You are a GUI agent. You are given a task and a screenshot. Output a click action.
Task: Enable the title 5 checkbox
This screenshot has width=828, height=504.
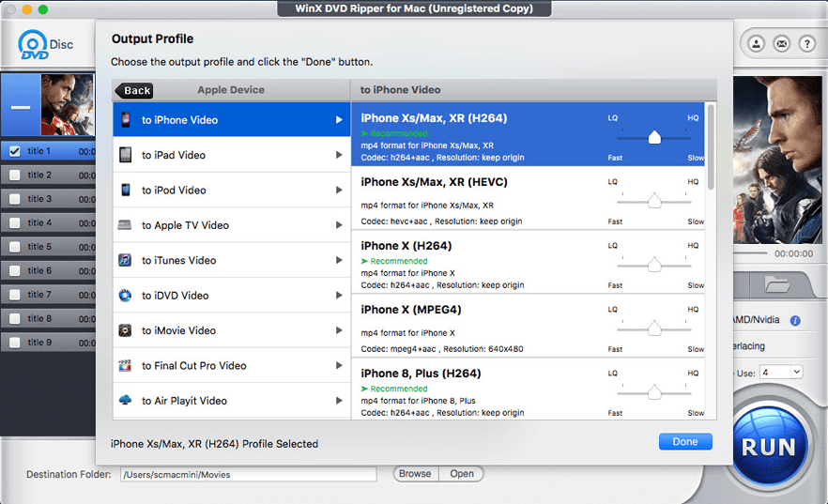pos(15,247)
